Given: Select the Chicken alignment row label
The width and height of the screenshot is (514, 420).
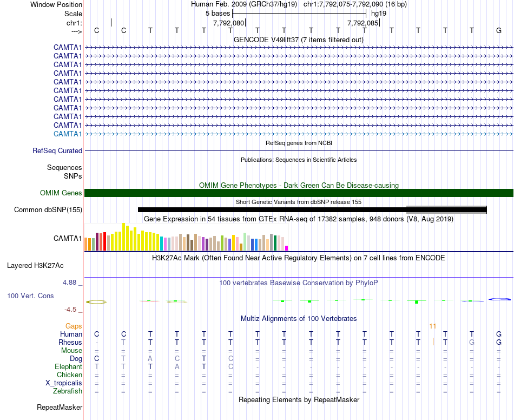Looking at the screenshot, I should point(69,375).
